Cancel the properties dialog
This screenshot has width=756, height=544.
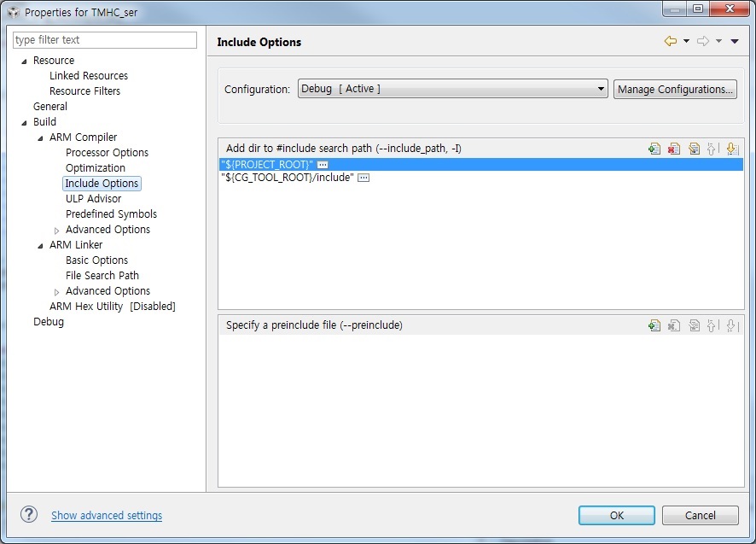coord(700,516)
